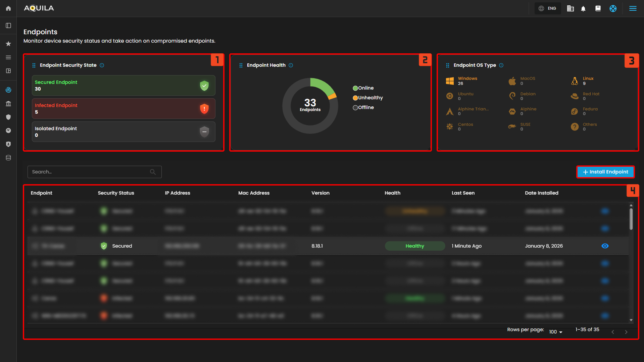This screenshot has height=362, width=644.
Task: Open the notifications bell icon
Action: (583, 9)
